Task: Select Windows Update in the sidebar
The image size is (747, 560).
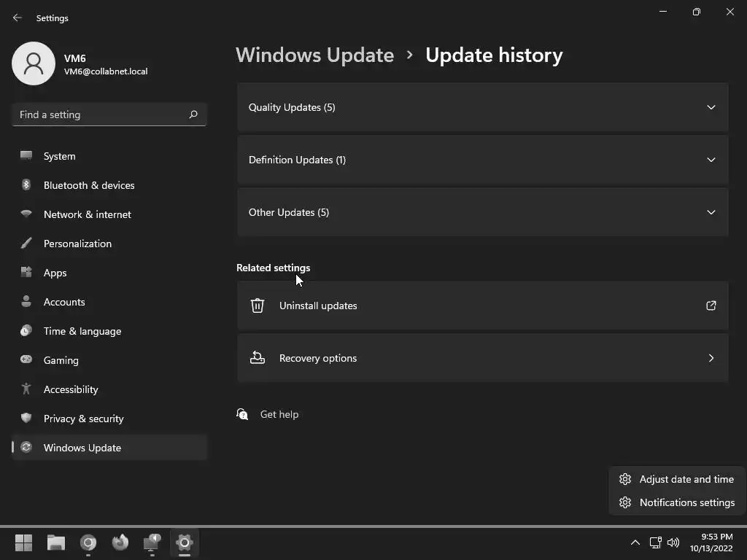Action: coord(109,448)
